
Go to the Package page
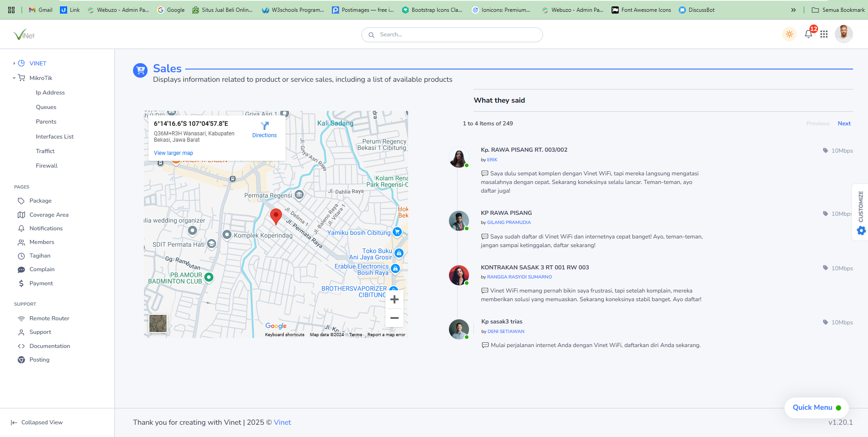(40, 201)
